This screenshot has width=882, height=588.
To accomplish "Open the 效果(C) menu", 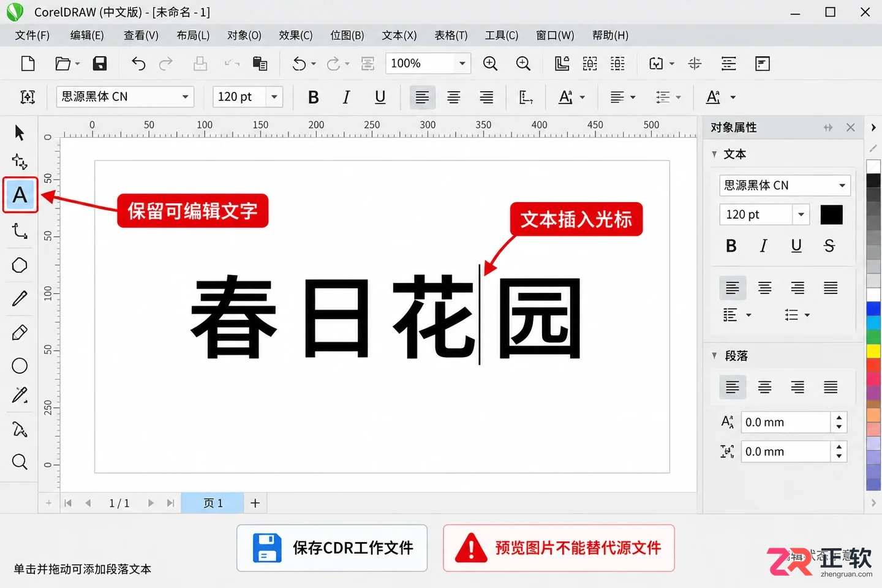I will [296, 36].
